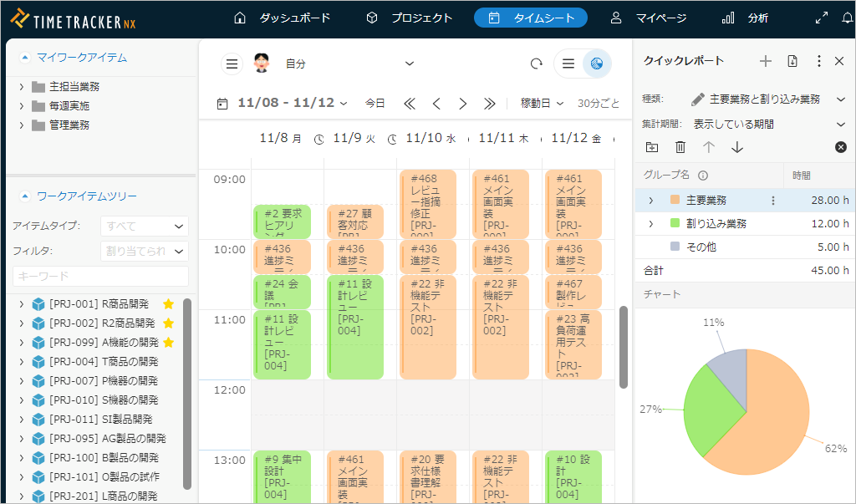Click the キーワード search field

click(100, 276)
